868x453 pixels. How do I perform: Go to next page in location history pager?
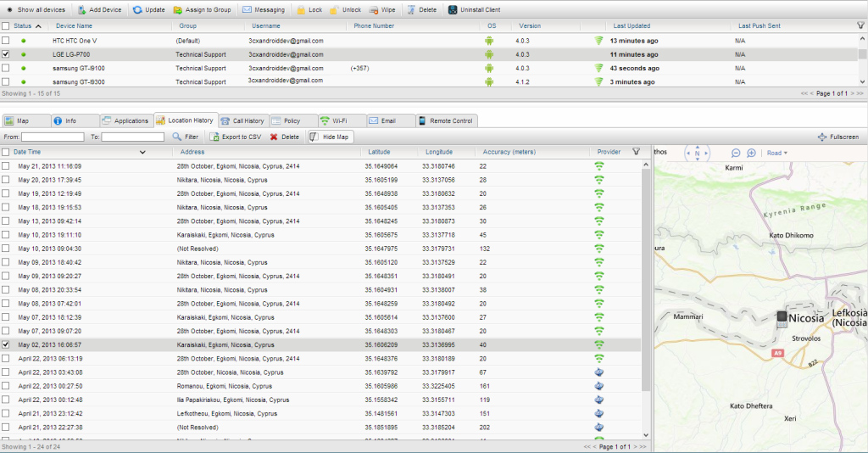pyautogui.click(x=636, y=447)
